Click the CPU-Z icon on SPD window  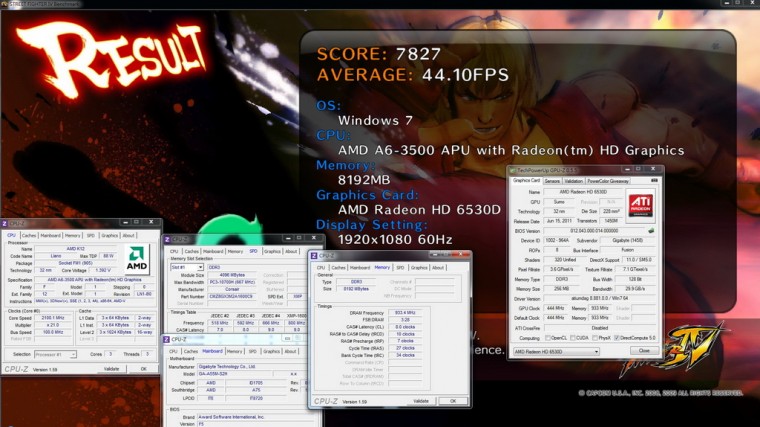coord(169,239)
